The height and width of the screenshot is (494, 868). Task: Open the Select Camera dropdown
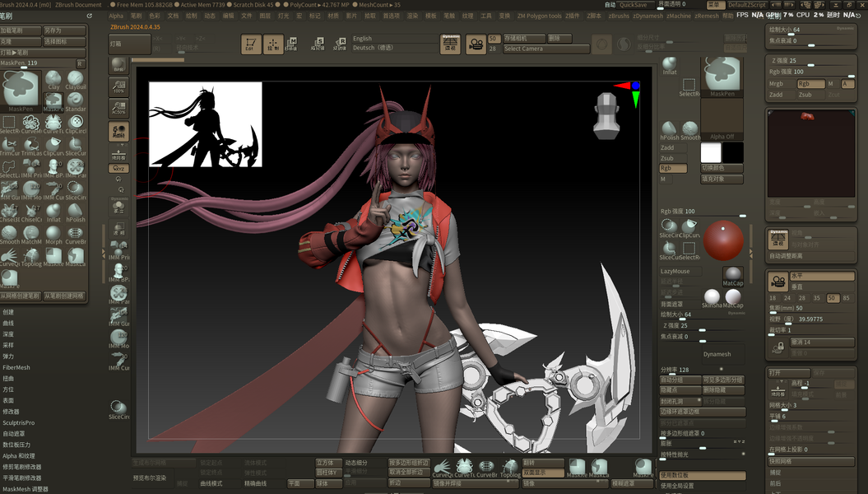tap(545, 49)
